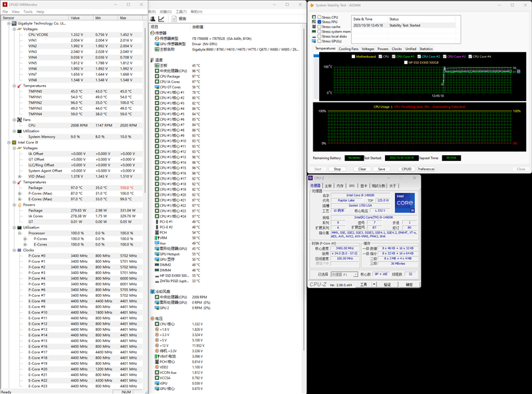Click the 传感器 group icon in AIDA64
Viewport: 532px width, 394px height.
152,33
